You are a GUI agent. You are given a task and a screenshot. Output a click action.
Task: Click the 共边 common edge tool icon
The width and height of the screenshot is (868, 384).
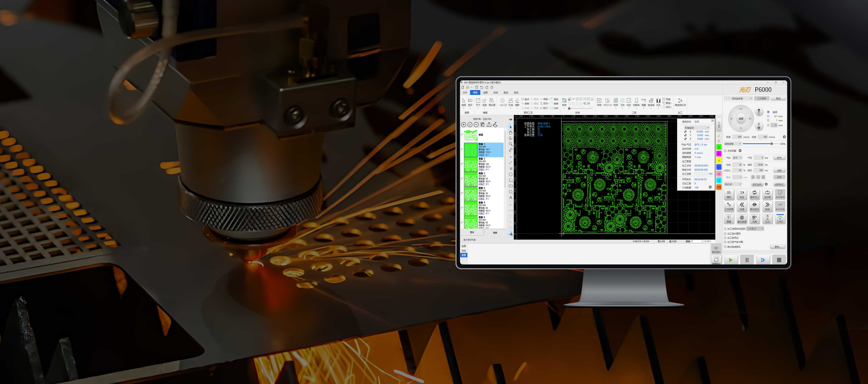click(629, 101)
